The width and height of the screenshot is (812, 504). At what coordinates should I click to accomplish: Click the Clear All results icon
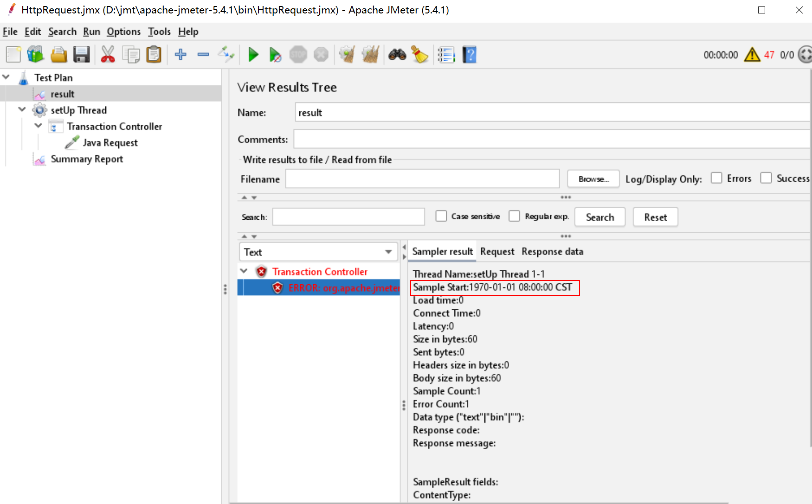[370, 55]
